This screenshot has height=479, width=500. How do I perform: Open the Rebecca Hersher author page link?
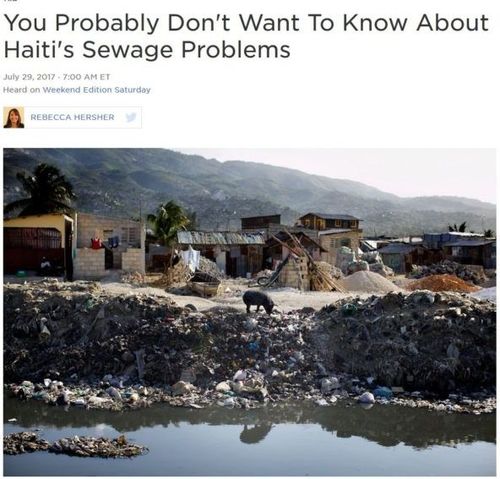point(72,117)
